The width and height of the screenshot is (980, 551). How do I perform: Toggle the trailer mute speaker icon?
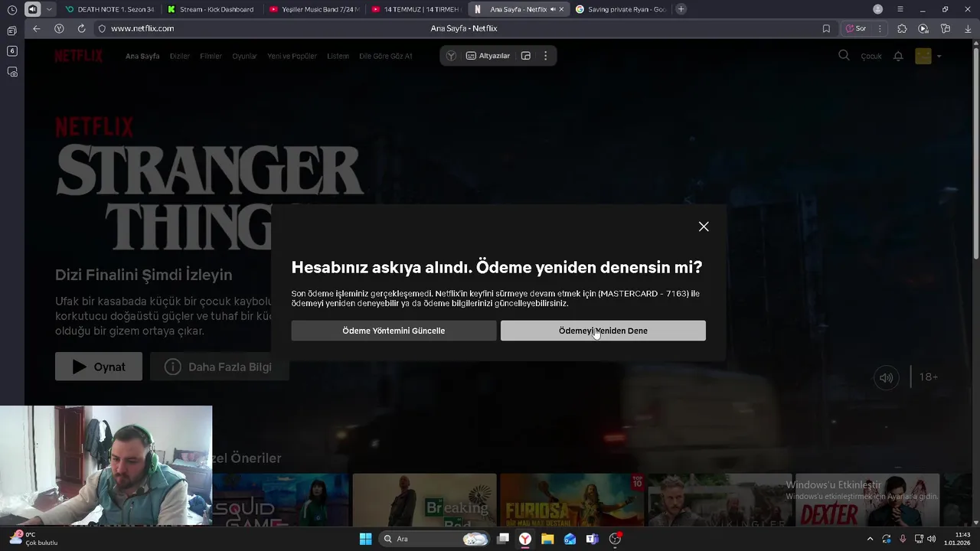coord(886,377)
